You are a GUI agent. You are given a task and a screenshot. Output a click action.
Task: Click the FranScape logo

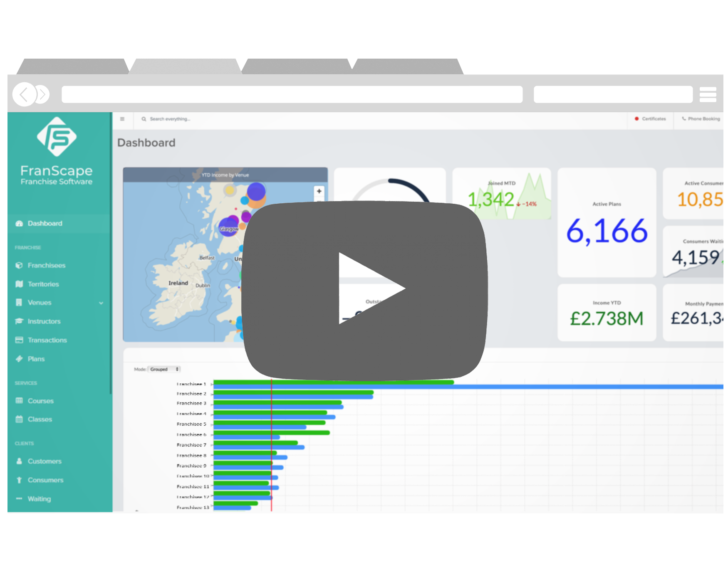pyautogui.click(x=57, y=151)
